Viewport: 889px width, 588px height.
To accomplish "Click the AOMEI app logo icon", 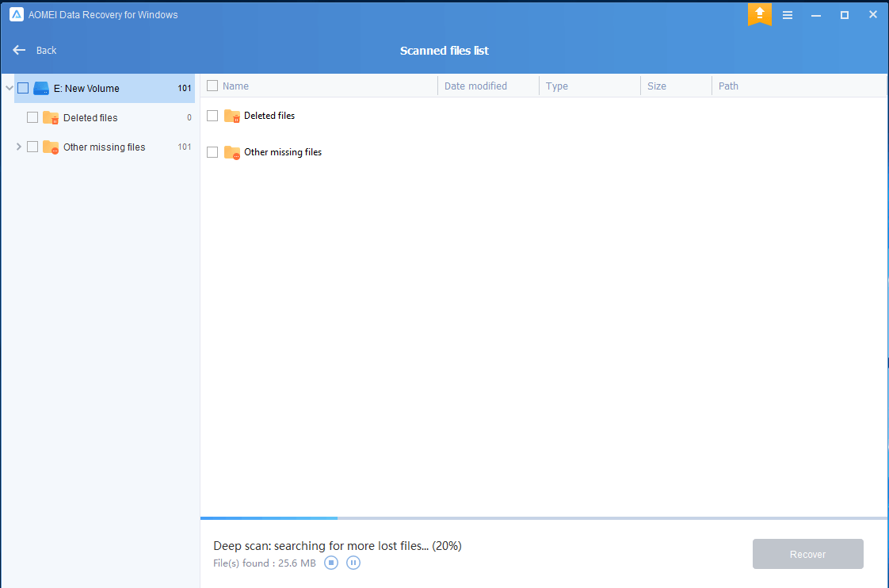I will coord(17,15).
